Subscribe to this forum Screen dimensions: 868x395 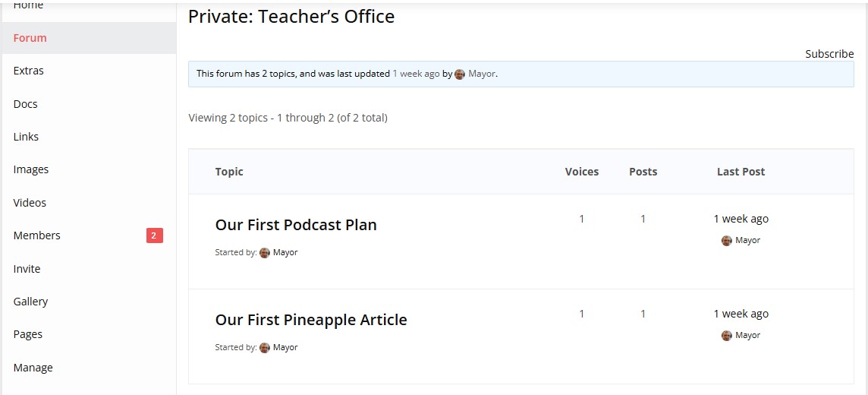829,54
